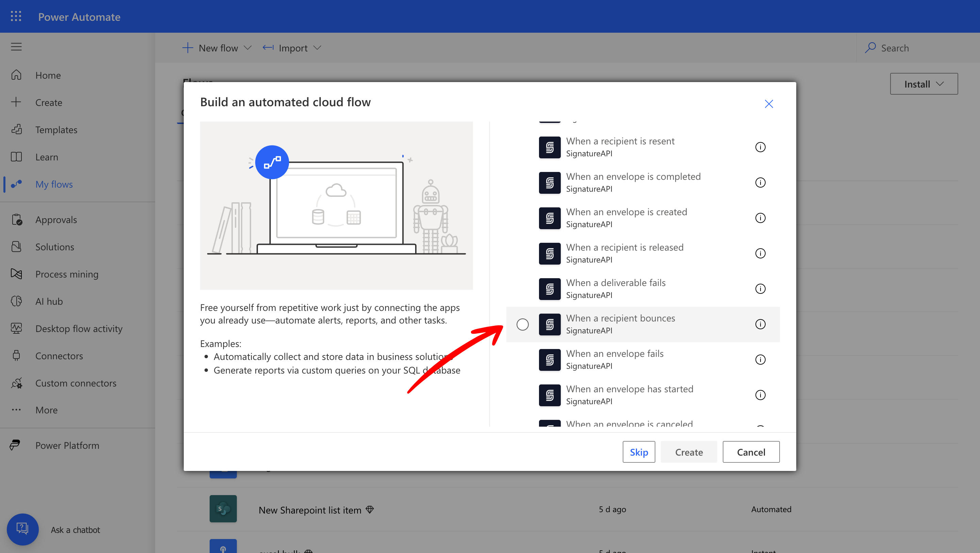Open the Install dropdown button

tap(923, 84)
